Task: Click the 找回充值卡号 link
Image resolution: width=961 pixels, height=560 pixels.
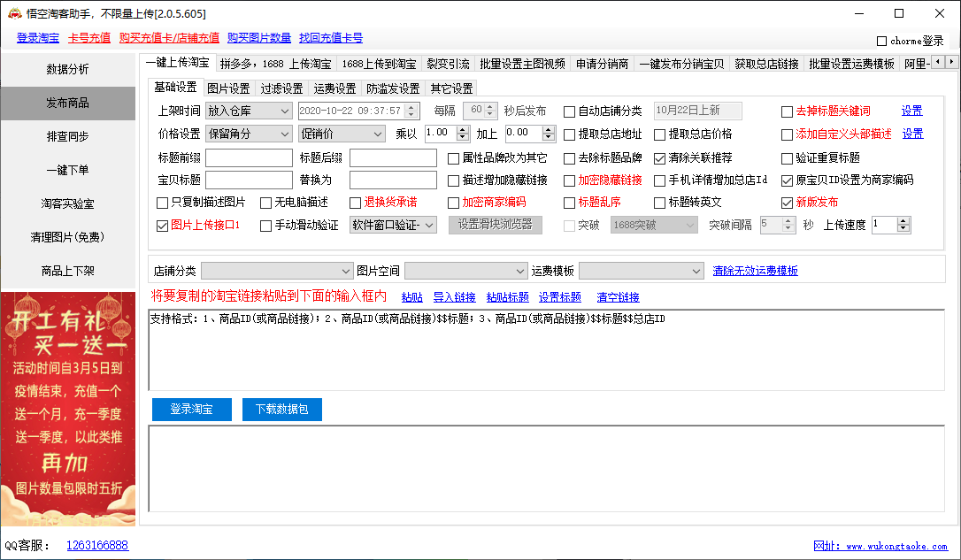Action: coord(331,38)
